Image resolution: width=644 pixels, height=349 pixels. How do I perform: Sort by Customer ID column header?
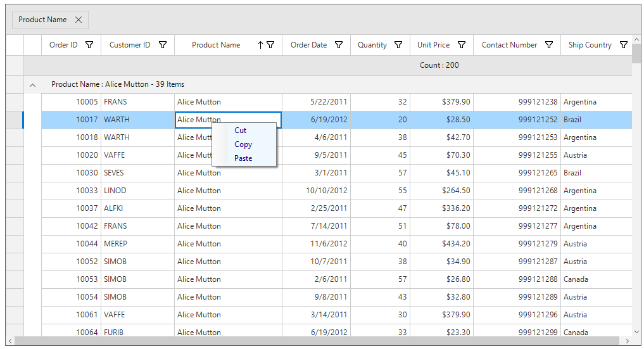[130, 45]
